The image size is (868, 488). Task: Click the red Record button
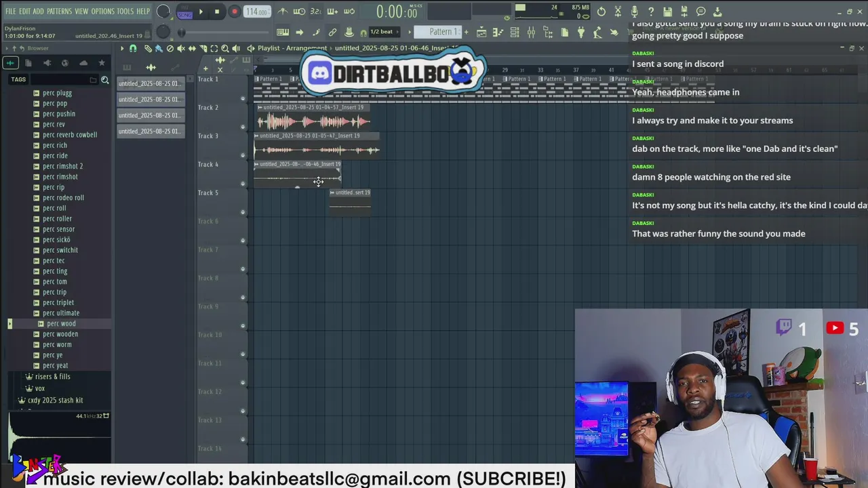[235, 12]
